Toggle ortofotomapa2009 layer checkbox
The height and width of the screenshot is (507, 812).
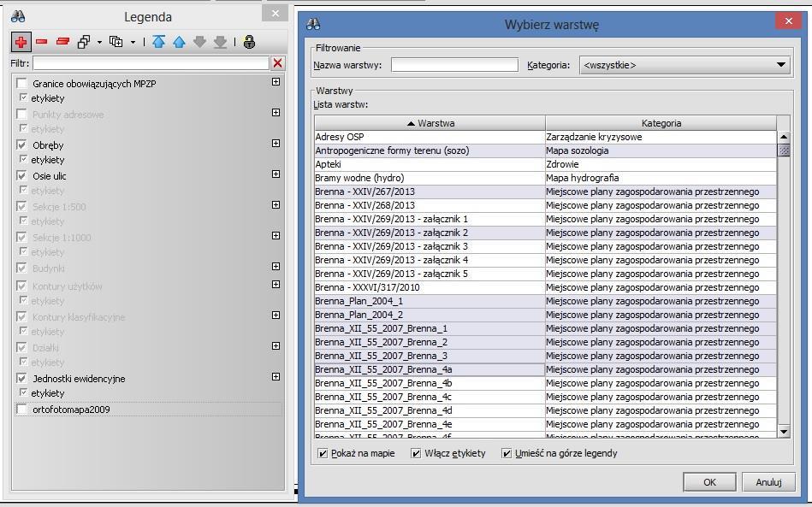coord(21,410)
